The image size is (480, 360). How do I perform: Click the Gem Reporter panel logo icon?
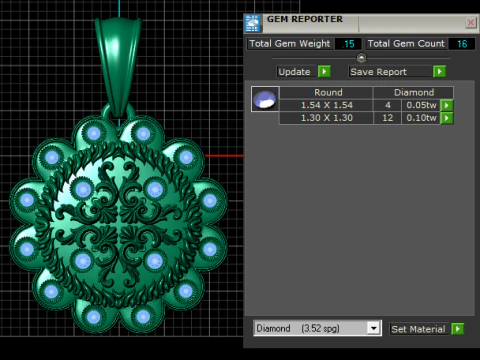252,23
